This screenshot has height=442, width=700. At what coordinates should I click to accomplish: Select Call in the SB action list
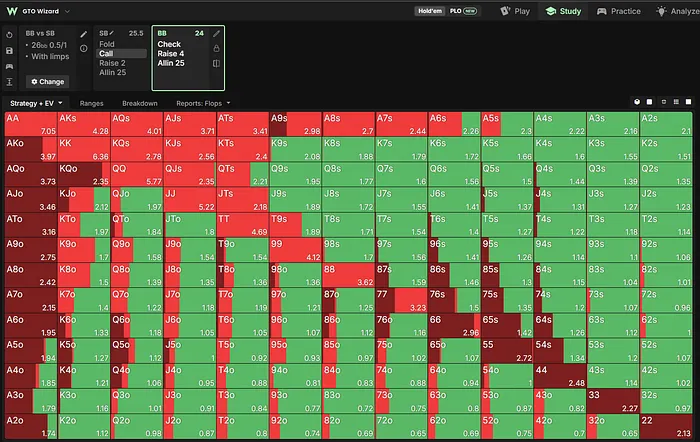tap(121, 54)
